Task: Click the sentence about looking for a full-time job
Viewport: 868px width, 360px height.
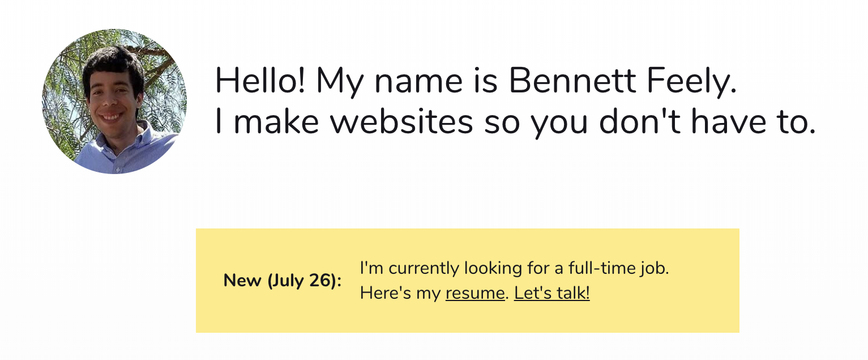Action: click(515, 268)
